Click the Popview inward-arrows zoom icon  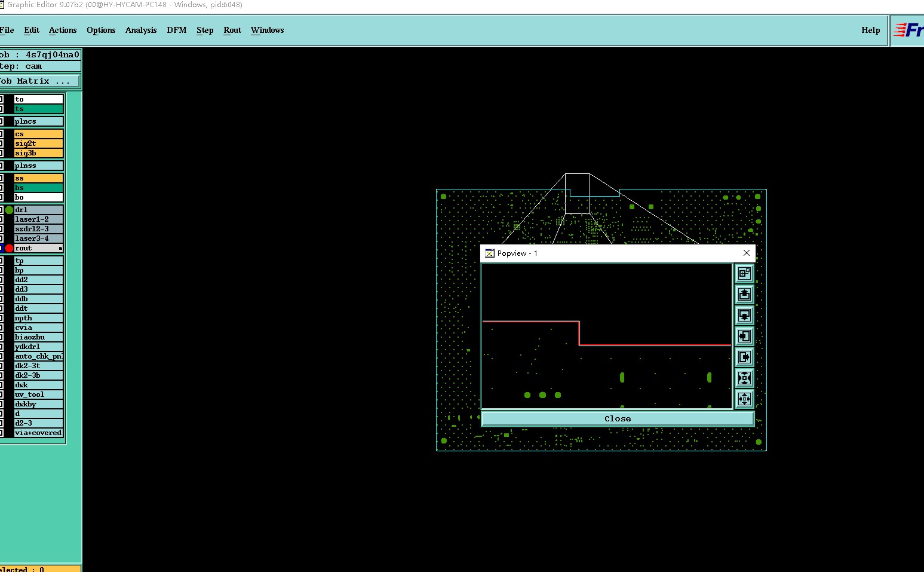tap(744, 378)
